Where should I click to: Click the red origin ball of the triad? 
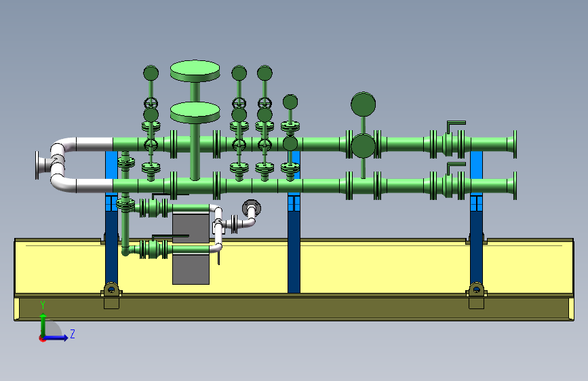42,338
